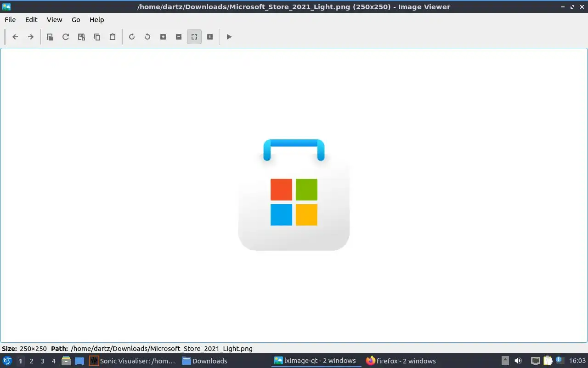Image resolution: width=588 pixels, height=368 pixels.
Task: Switch to virtual desktop 1
Action: [20, 361]
